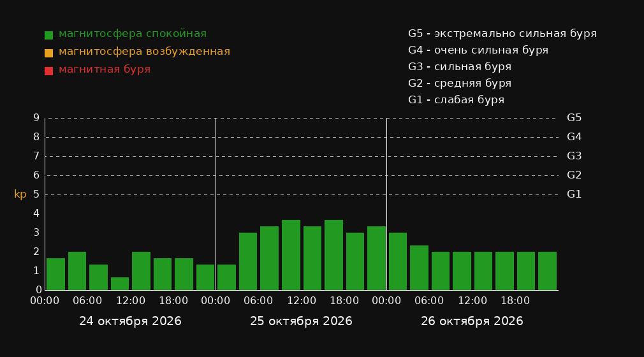Viewport: 644px width, 357px height.
Task: Click the 06:00 time label above 26 октября
Action: 429,301
